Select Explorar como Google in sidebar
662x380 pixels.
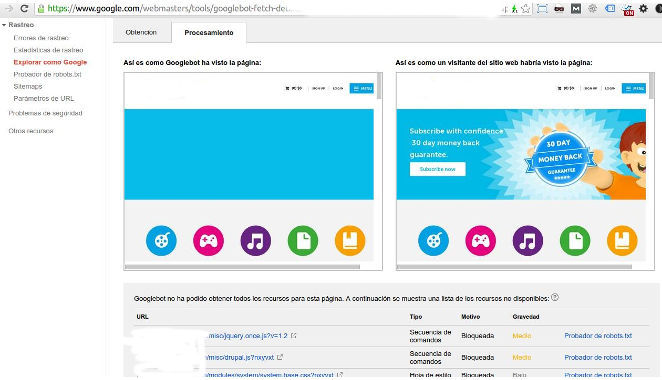pyautogui.click(x=50, y=62)
